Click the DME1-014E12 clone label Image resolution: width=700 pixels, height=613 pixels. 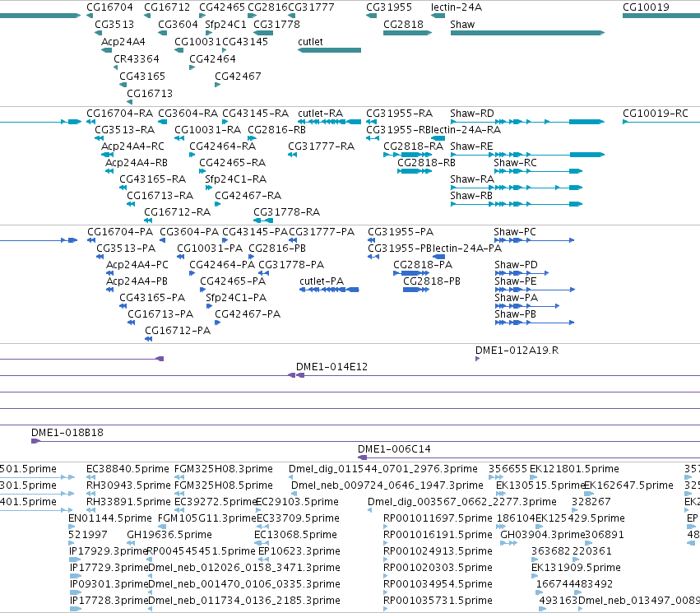331,367
